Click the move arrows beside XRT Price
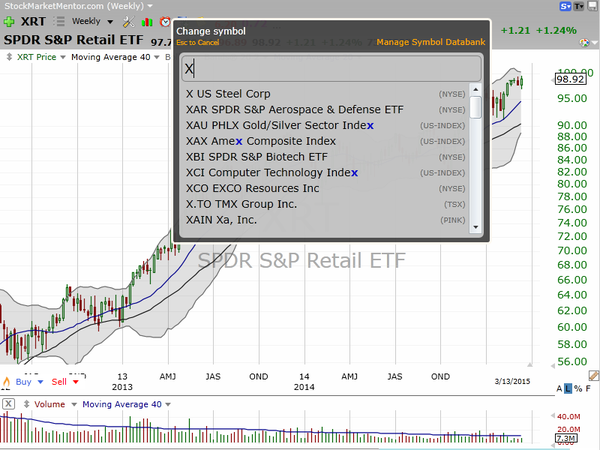The image size is (600, 450). point(9,57)
